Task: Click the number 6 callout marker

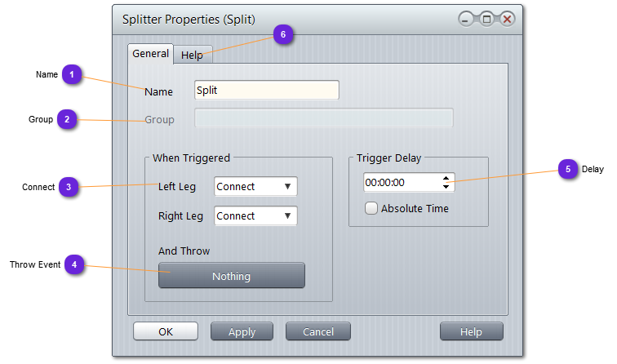Action: click(x=283, y=35)
